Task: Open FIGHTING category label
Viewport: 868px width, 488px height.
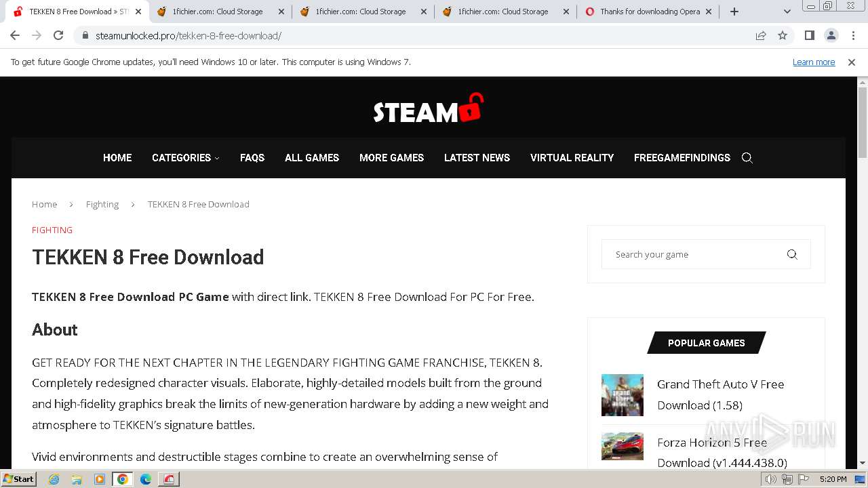Action: click(52, 230)
